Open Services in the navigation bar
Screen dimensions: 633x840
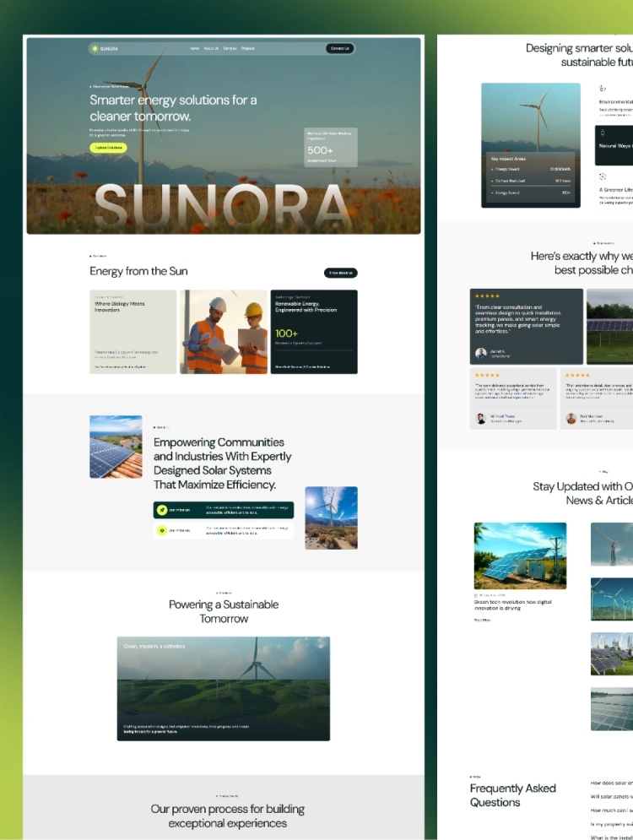point(230,48)
